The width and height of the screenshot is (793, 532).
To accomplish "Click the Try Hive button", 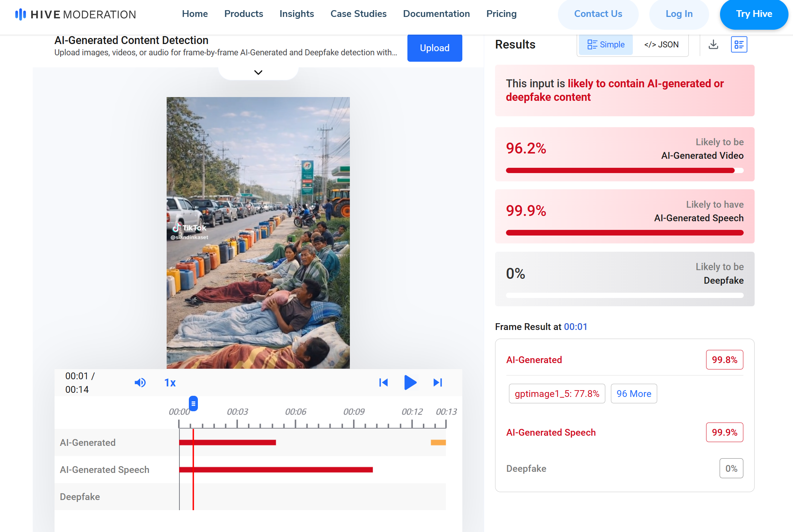I will [754, 14].
